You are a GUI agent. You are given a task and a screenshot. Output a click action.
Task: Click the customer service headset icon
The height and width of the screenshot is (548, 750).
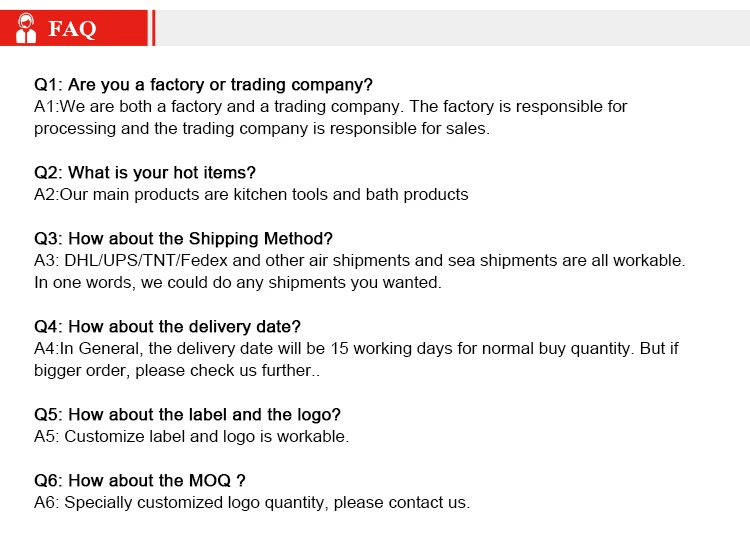pyautogui.click(x=26, y=28)
